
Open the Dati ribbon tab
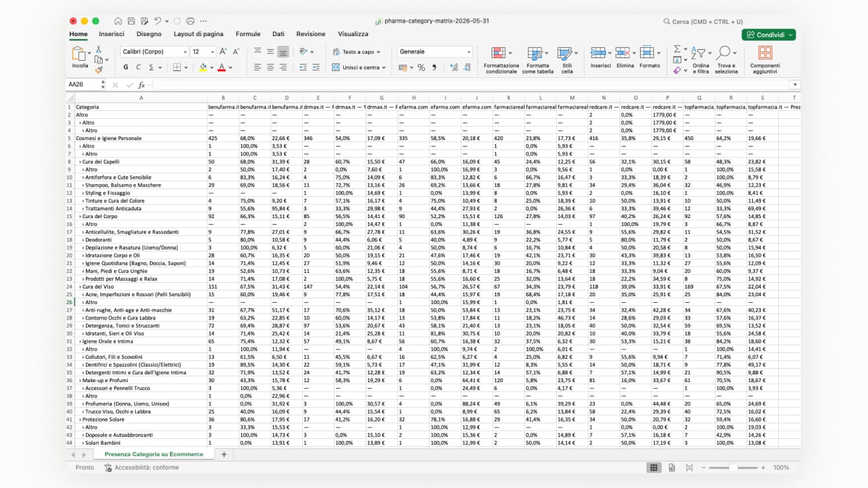coord(278,34)
